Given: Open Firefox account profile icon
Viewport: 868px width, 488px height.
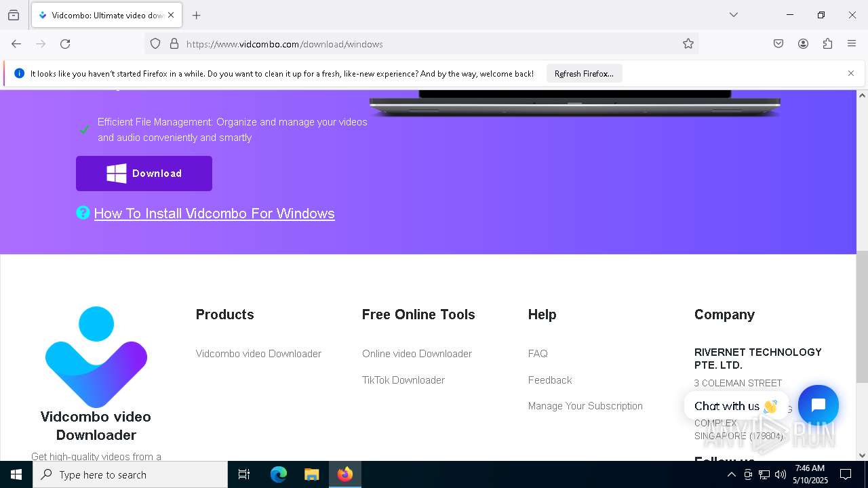Looking at the screenshot, I should click(803, 44).
